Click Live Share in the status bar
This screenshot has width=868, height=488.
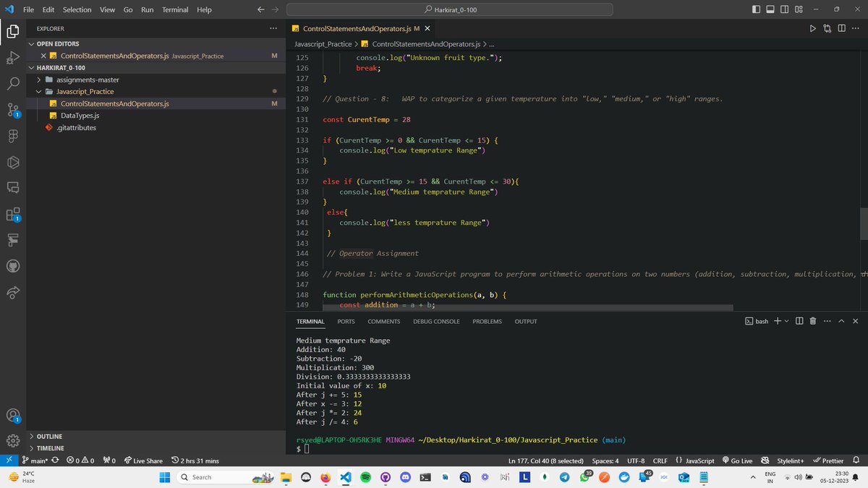(x=143, y=461)
